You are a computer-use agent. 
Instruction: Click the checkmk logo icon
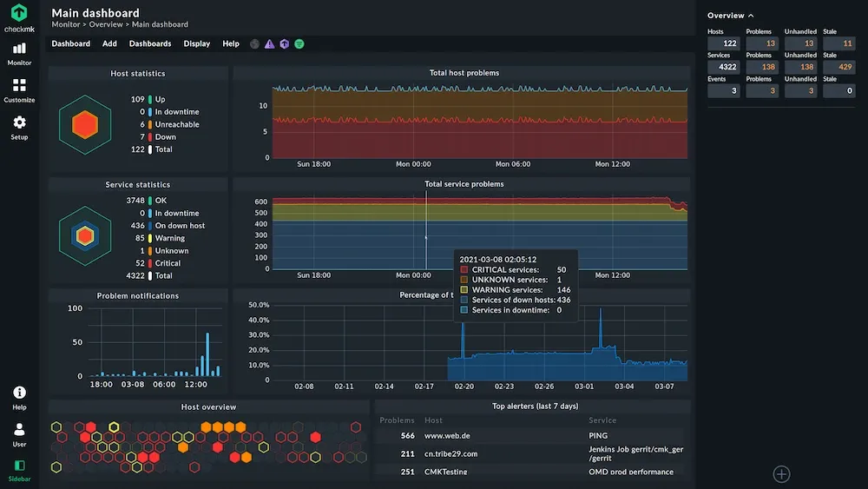pyautogui.click(x=19, y=12)
